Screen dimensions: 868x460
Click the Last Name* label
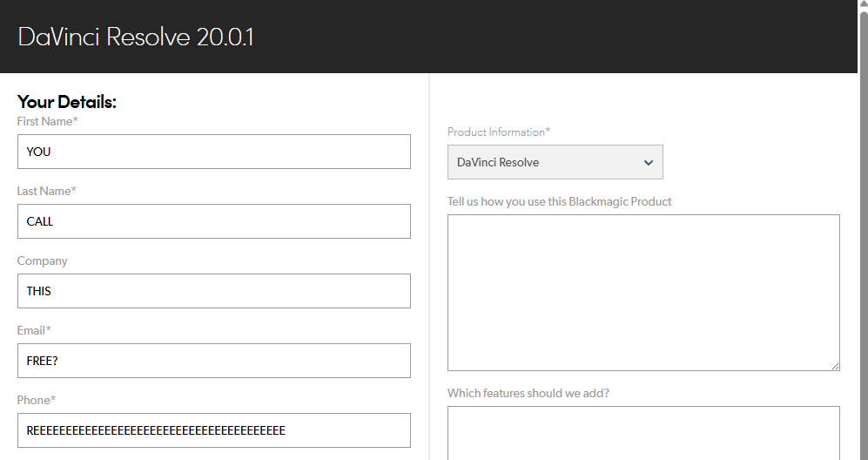pyautogui.click(x=46, y=191)
